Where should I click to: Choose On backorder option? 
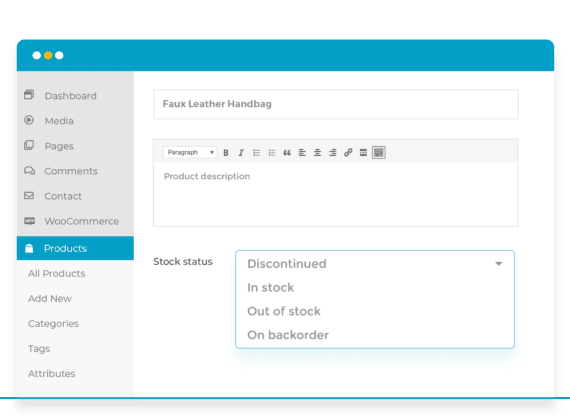[288, 335]
